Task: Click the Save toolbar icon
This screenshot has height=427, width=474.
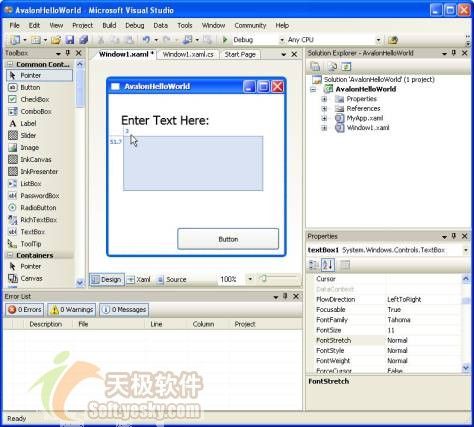Action: 70,40
